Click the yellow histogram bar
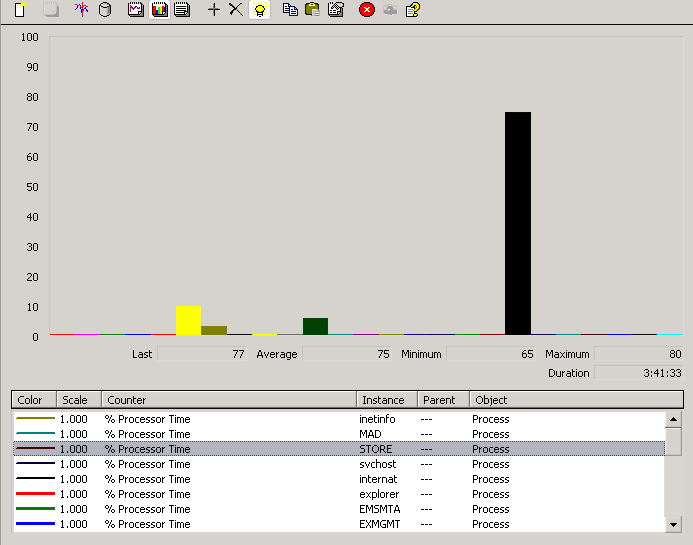 point(189,320)
